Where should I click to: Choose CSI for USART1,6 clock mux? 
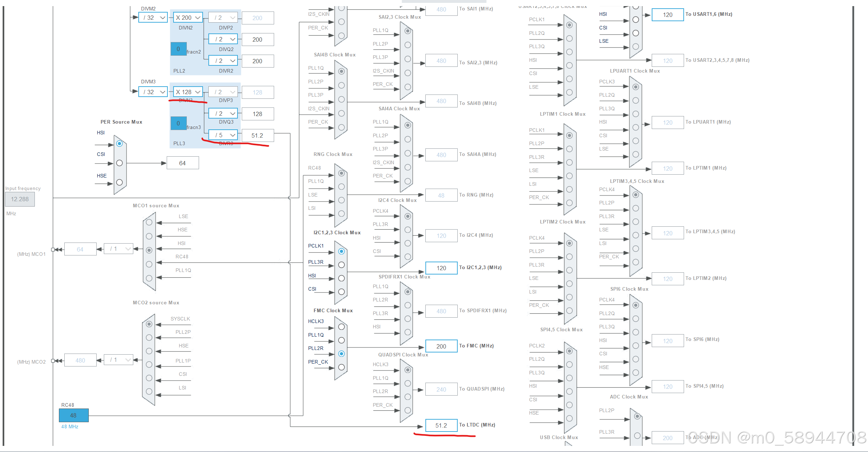click(x=636, y=33)
